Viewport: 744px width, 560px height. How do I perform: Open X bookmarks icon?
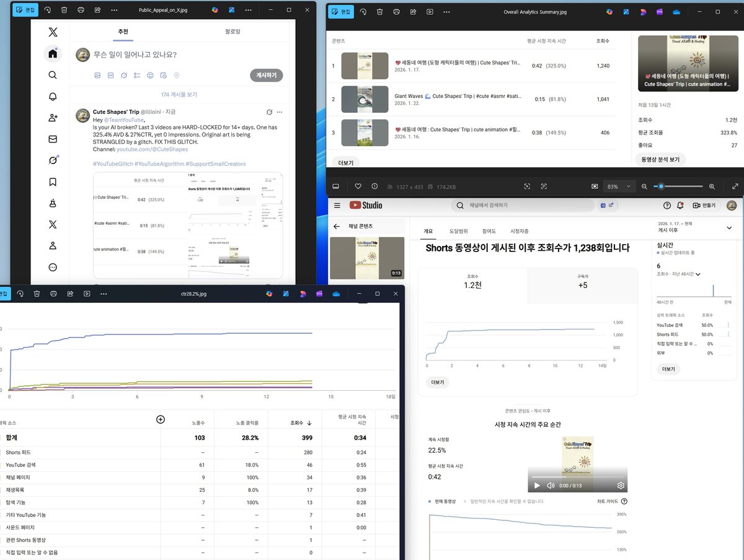tap(53, 182)
